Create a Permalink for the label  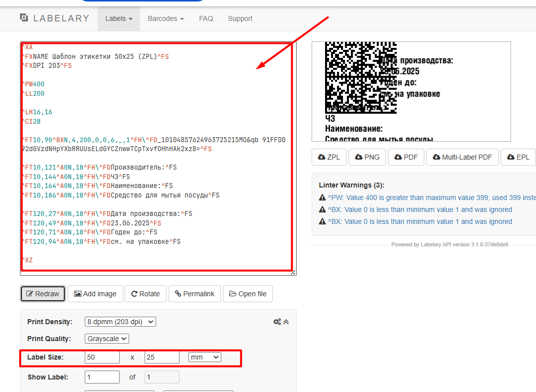coord(194,294)
